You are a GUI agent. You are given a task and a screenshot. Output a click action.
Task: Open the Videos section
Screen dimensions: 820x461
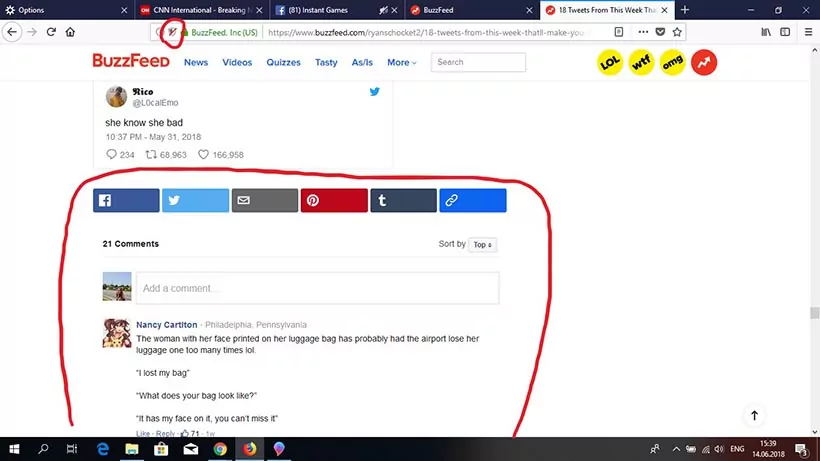pyautogui.click(x=237, y=62)
